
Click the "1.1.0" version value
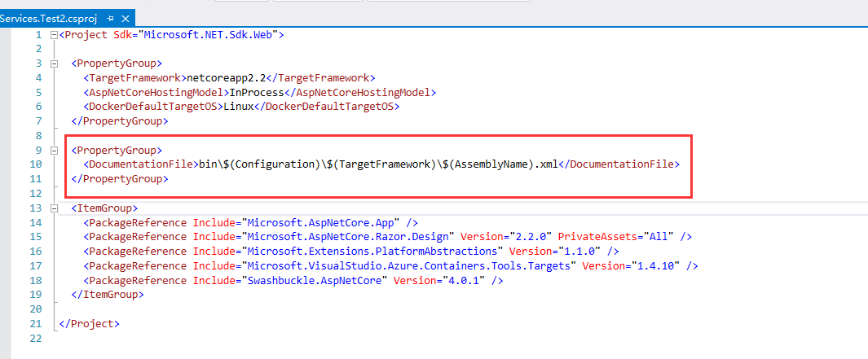579,251
